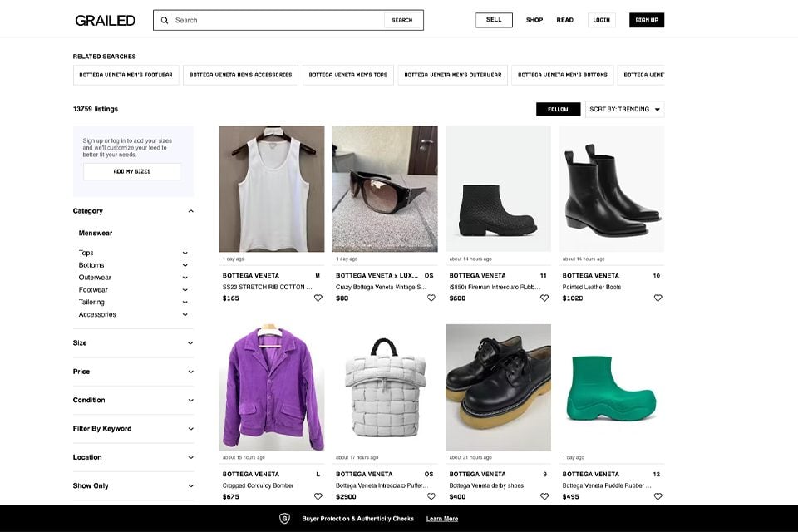Open the black woven rubber boot thumbnail
Image resolution: width=798 pixels, height=532 pixels.
coord(498,189)
